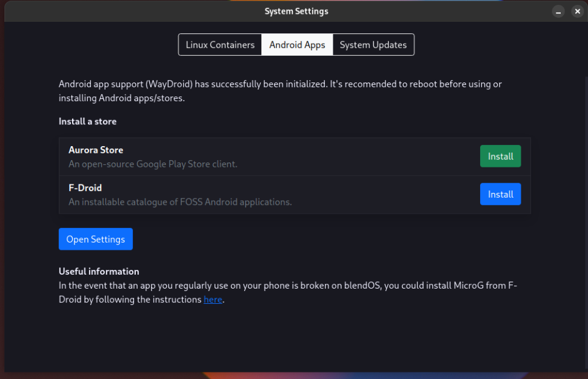The height and width of the screenshot is (379, 588).
Task: Minimize the System Settings window
Action: tap(558, 12)
